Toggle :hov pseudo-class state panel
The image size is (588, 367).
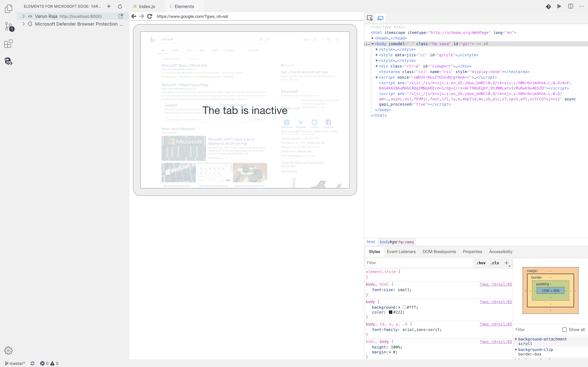[481, 263]
